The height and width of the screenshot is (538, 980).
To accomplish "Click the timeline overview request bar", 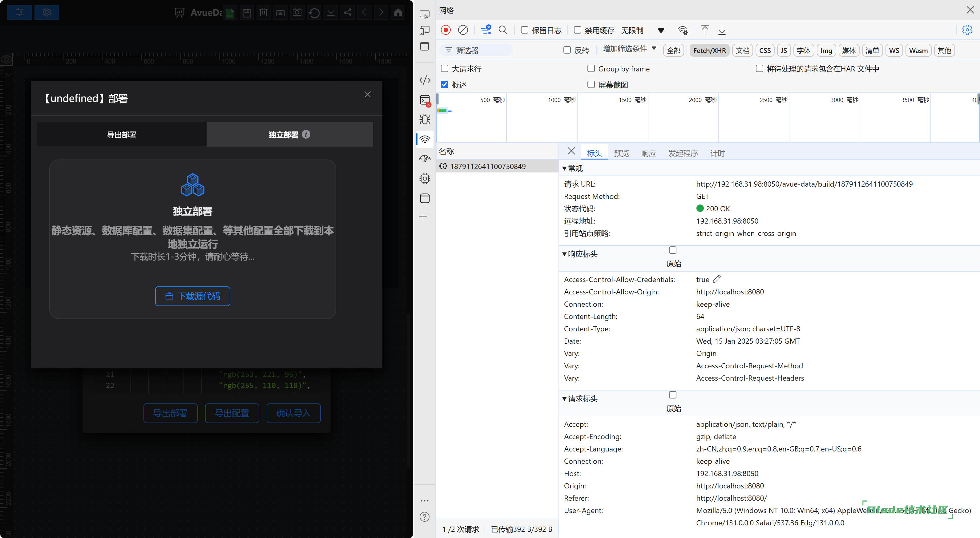I will coord(444,110).
